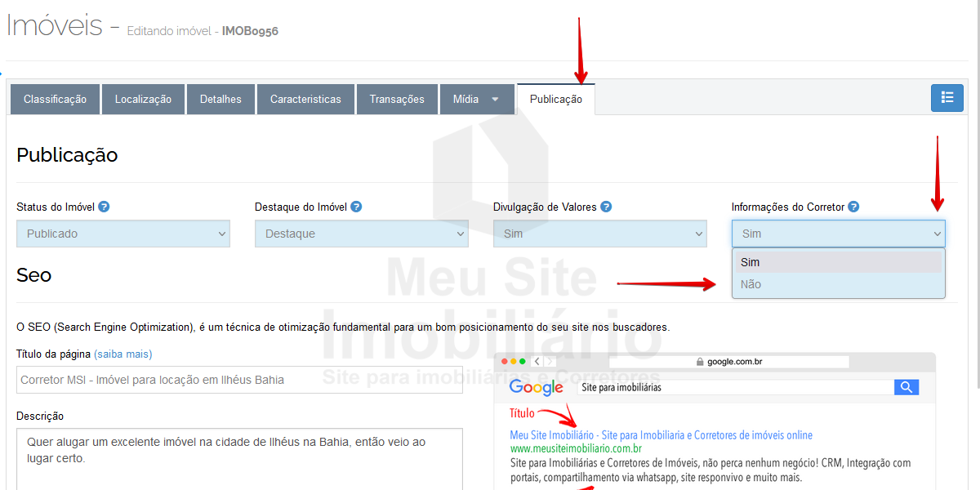This screenshot has width=980, height=490.
Task: Open the Destaque do Imóvel dropdown
Action: (361, 234)
